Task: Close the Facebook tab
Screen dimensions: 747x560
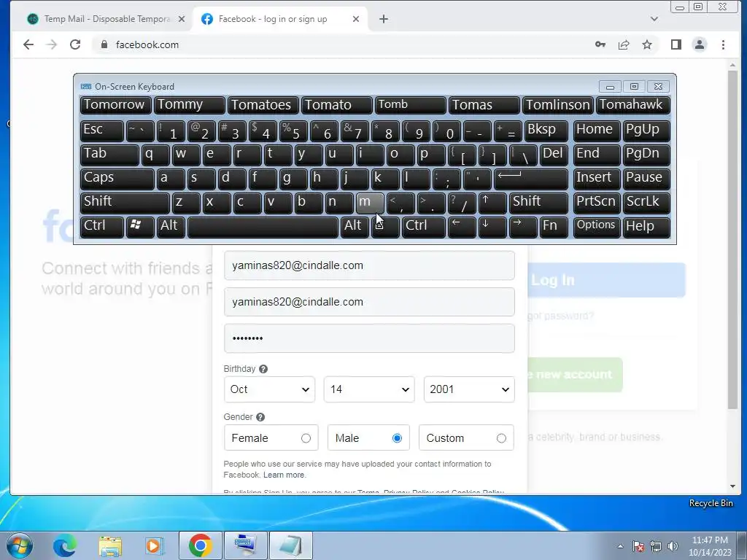Action: tap(356, 19)
